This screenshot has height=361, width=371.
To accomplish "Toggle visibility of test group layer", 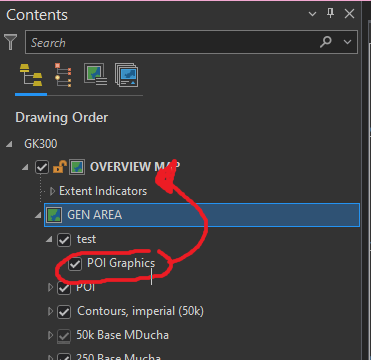I will (x=64, y=240).
